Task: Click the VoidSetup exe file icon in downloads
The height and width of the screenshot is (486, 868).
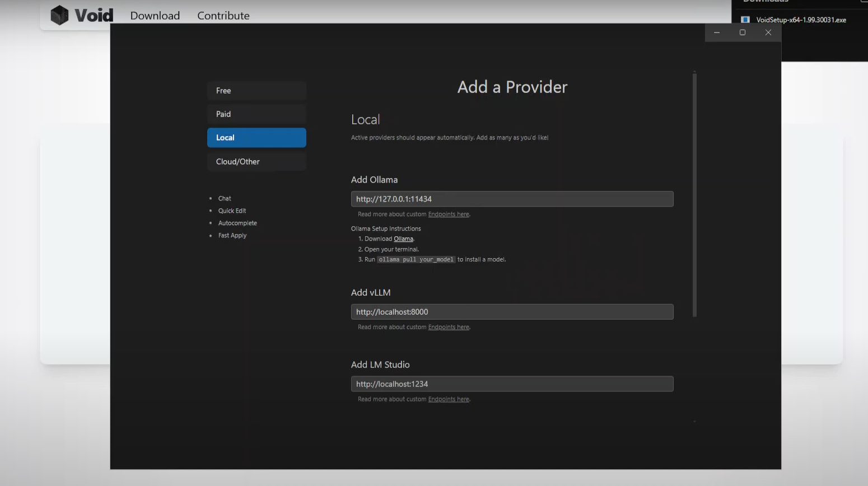Action: coord(745,20)
